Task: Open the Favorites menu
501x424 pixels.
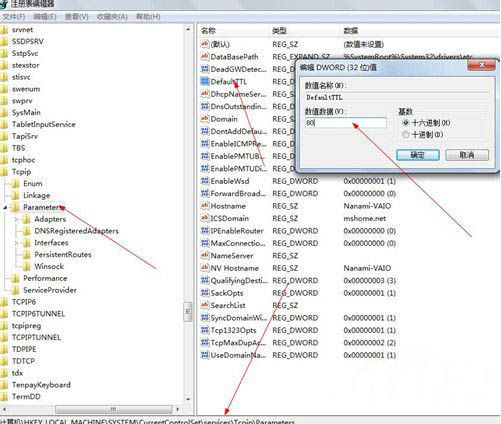Action: click(x=112, y=16)
